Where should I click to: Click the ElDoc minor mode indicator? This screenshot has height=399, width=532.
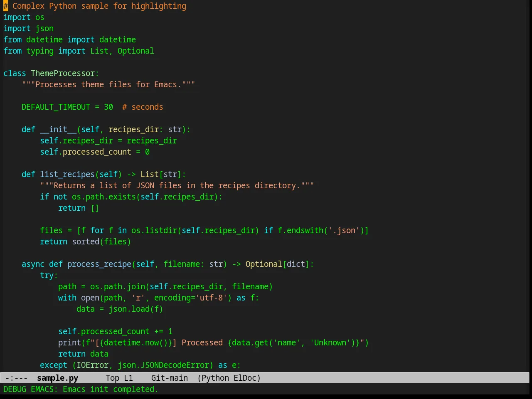(x=245, y=378)
